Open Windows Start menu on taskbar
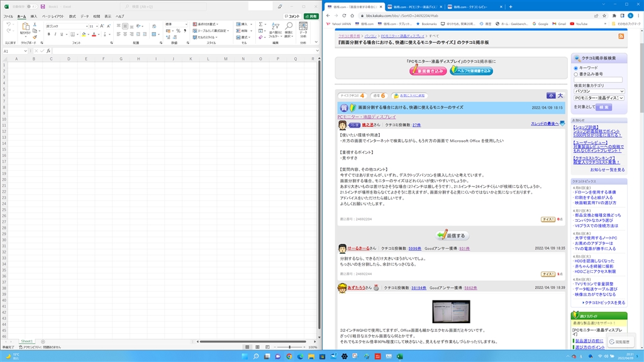The image size is (644, 362). (245, 356)
